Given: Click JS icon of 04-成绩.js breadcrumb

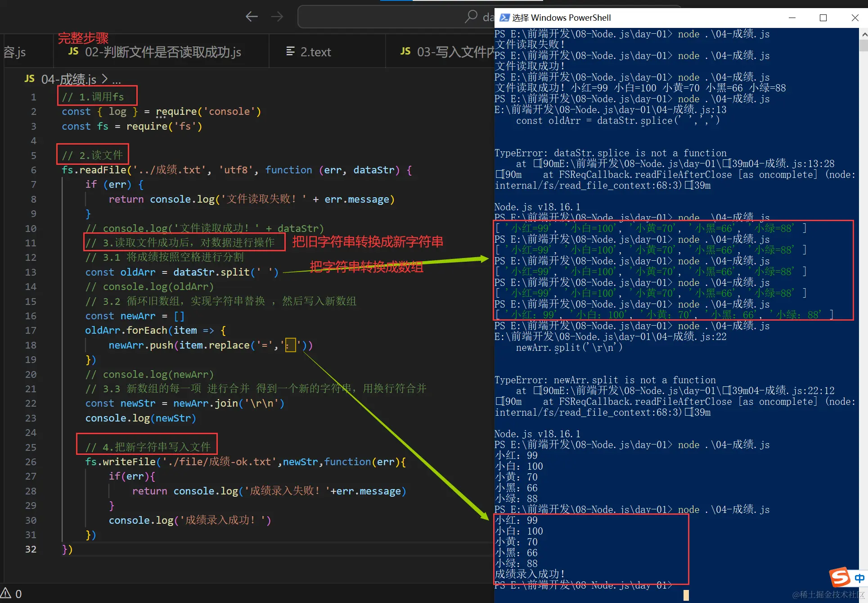Looking at the screenshot, I should click(x=30, y=79).
